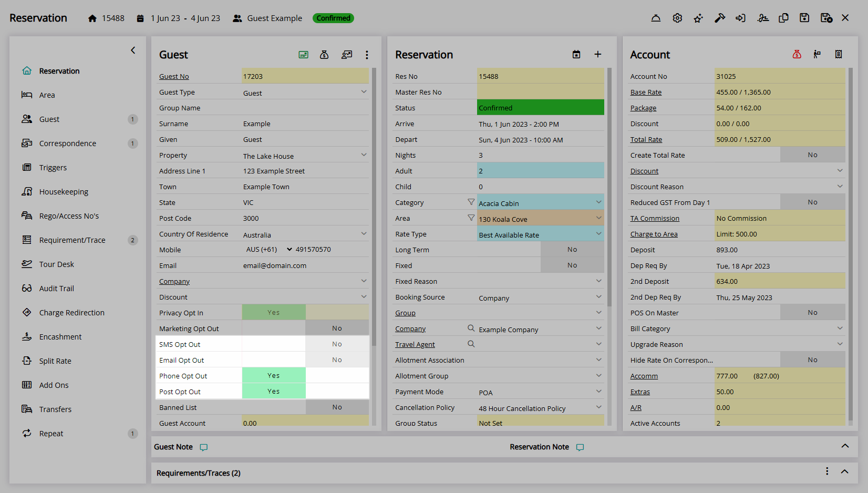Toggle SMS Opt Out switch
The height and width of the screenshot is (493, 868).
pyautogui.click(x=305, y=344)
